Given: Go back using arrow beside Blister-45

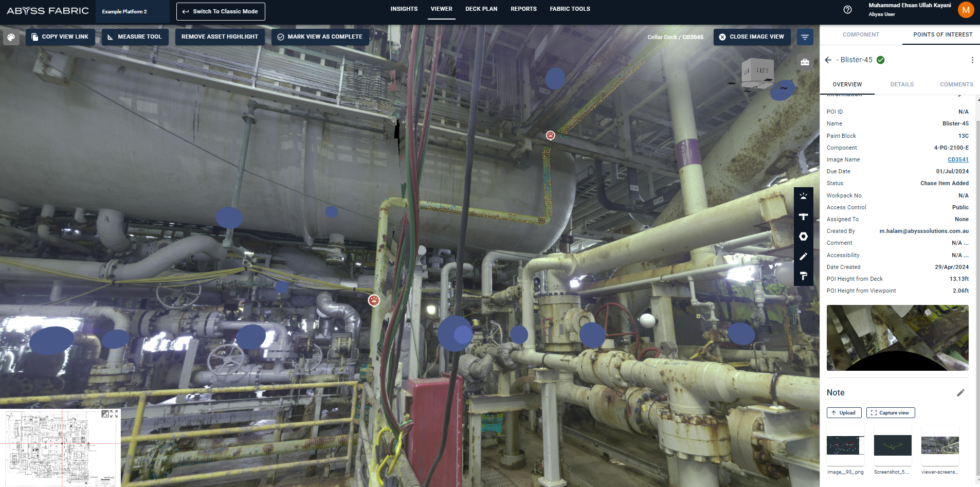Looking at the screenshot, I should pyautogui.click(x=828, y=60).
